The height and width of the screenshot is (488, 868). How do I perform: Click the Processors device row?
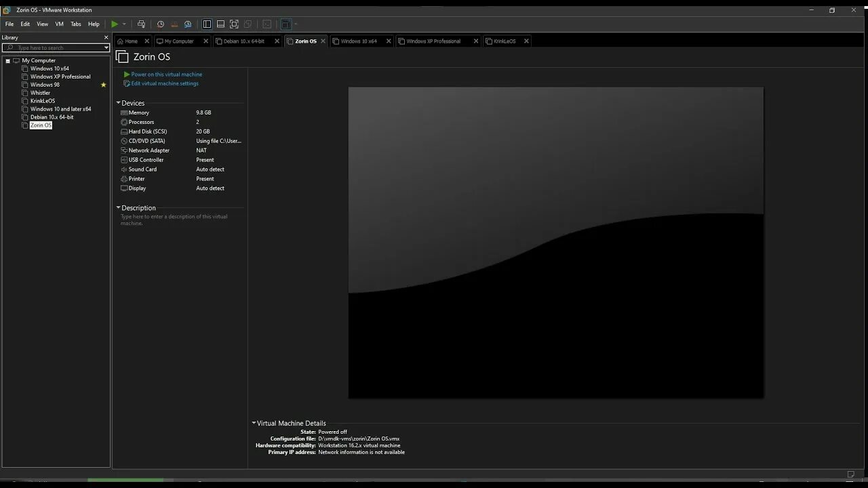(x=181, y=122)
